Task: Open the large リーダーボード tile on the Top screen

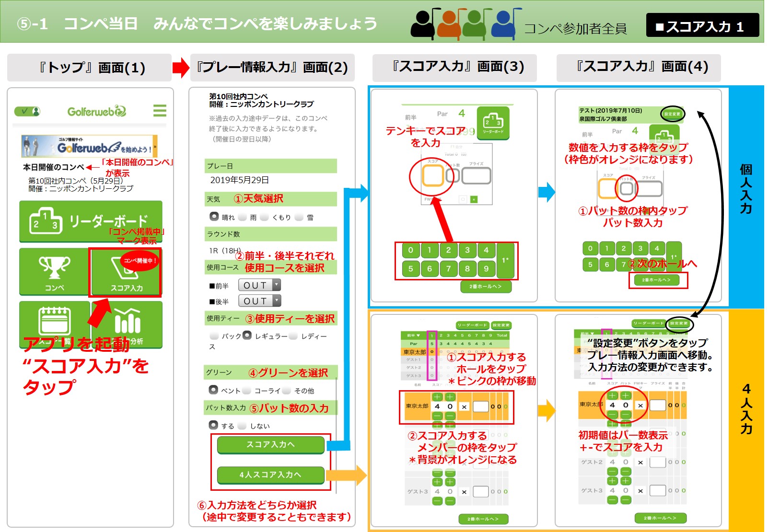Action: pyautogui.click(x=91, y=222)
